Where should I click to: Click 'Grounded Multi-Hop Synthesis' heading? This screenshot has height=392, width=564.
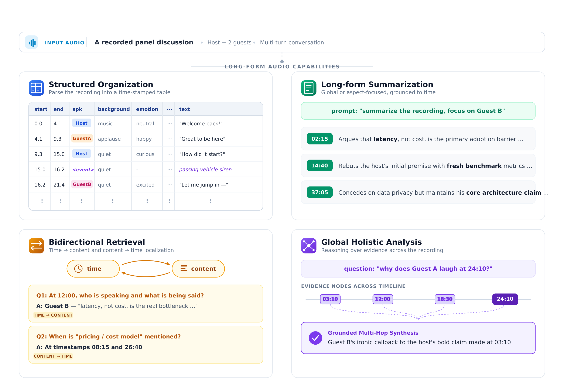pos(373,333)
